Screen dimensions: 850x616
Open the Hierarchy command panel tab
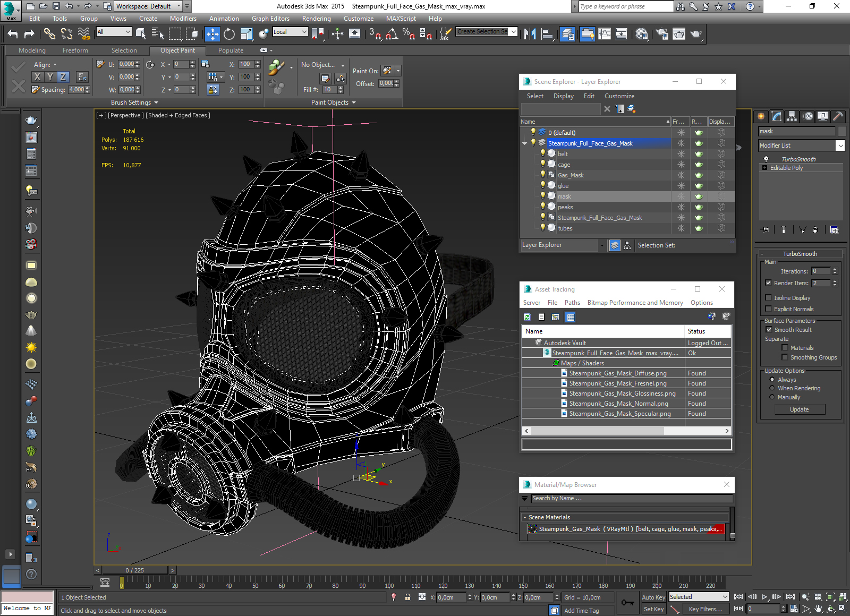tap(792, 116)
